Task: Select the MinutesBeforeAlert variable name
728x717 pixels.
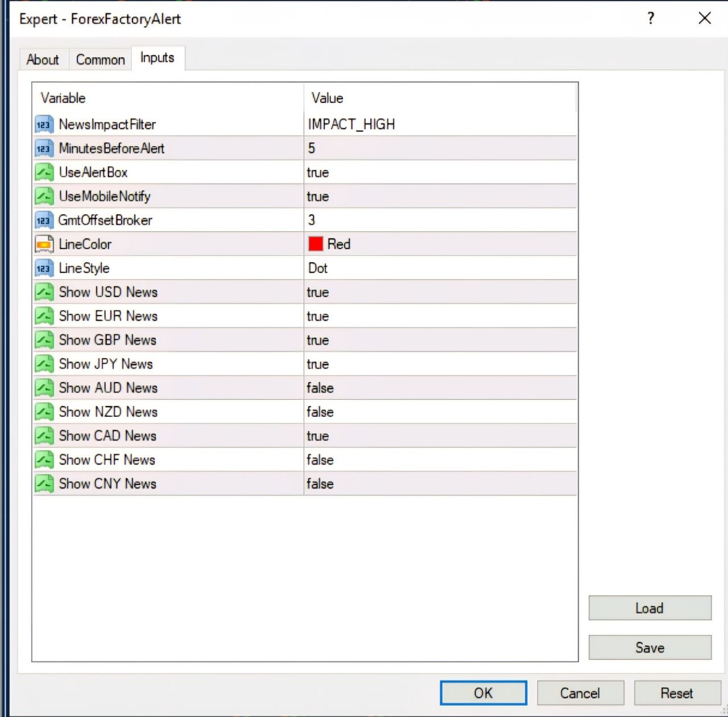Action: [x=112, y=148]
